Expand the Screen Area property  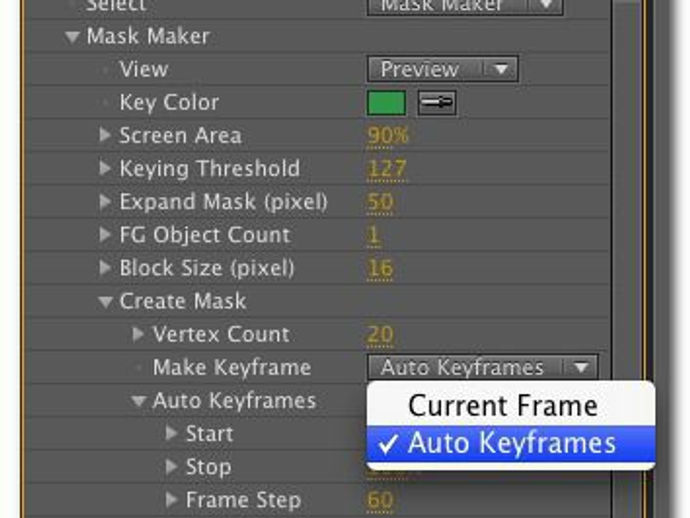click(105, 135)
